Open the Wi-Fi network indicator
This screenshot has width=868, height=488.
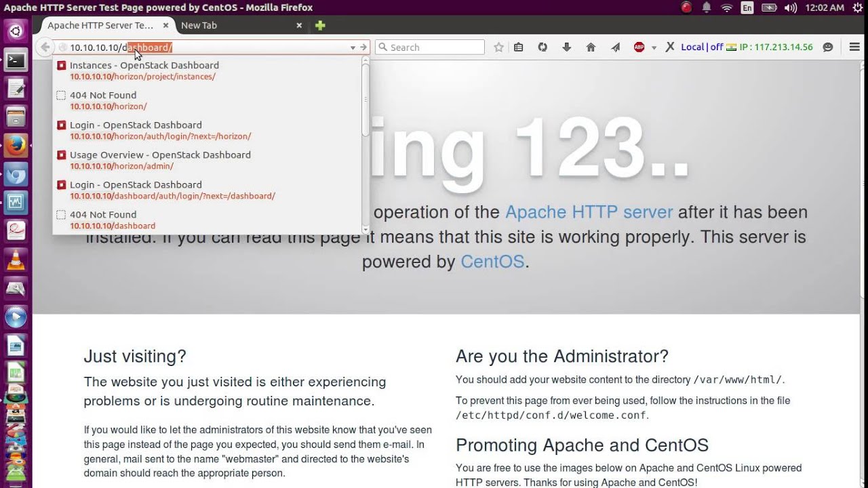click(727, 7)
